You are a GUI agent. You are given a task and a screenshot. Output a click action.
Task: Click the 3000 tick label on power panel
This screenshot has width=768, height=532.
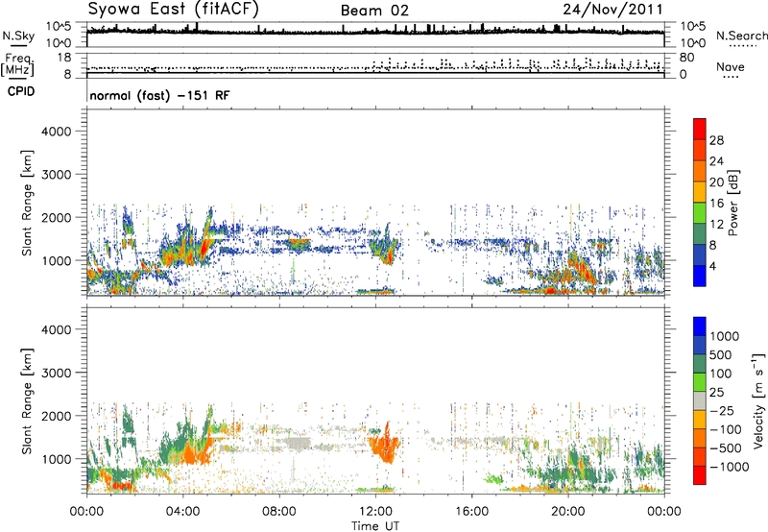tap(56, 175)
